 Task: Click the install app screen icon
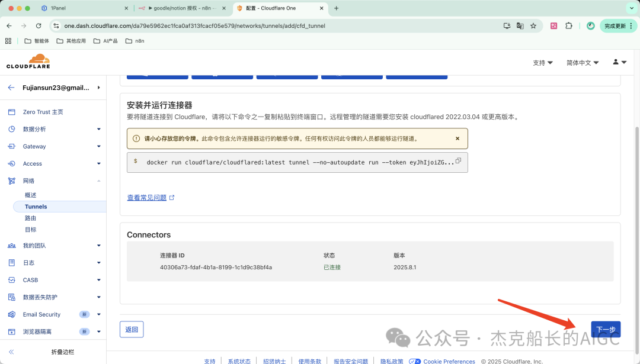coord(507,25)
